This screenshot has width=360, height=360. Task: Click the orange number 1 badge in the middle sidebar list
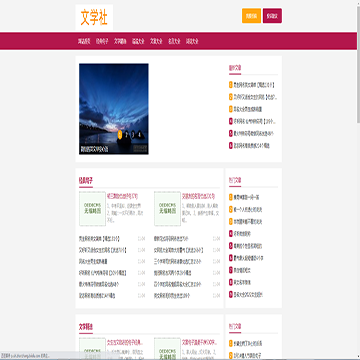click(231, 197)
